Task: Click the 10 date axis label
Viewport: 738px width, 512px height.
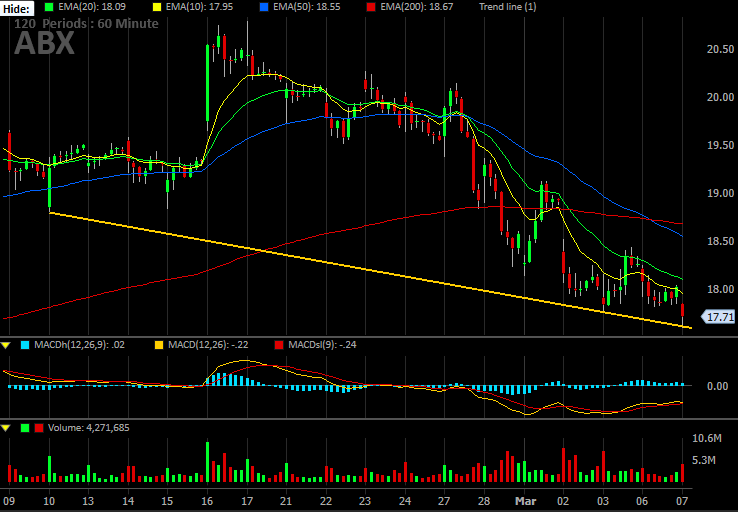Action: 49,500
